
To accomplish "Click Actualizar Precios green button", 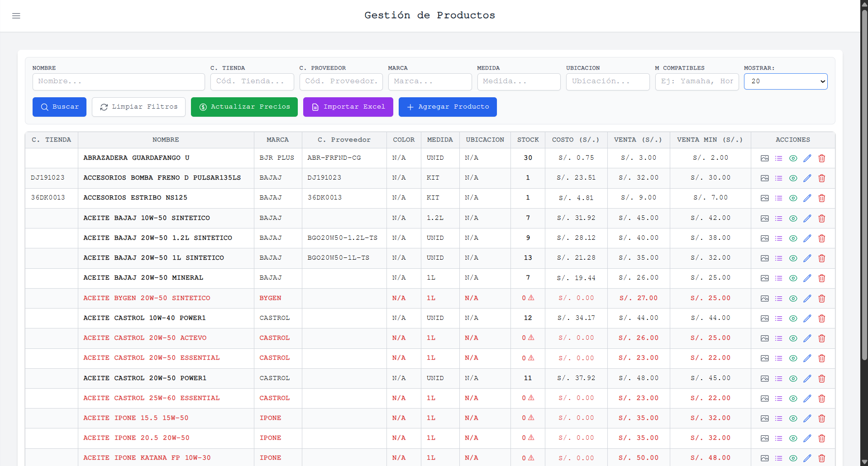I will [x=244, y=107].
